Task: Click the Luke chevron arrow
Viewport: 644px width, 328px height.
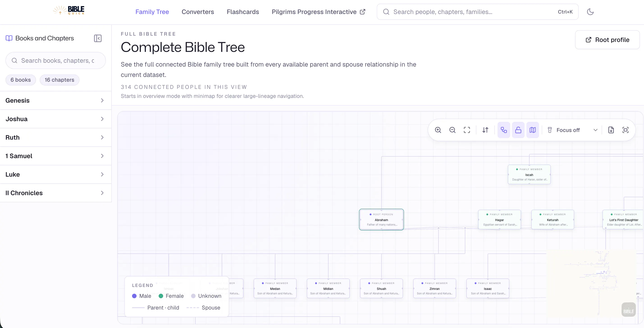Action: coord(102,174)
